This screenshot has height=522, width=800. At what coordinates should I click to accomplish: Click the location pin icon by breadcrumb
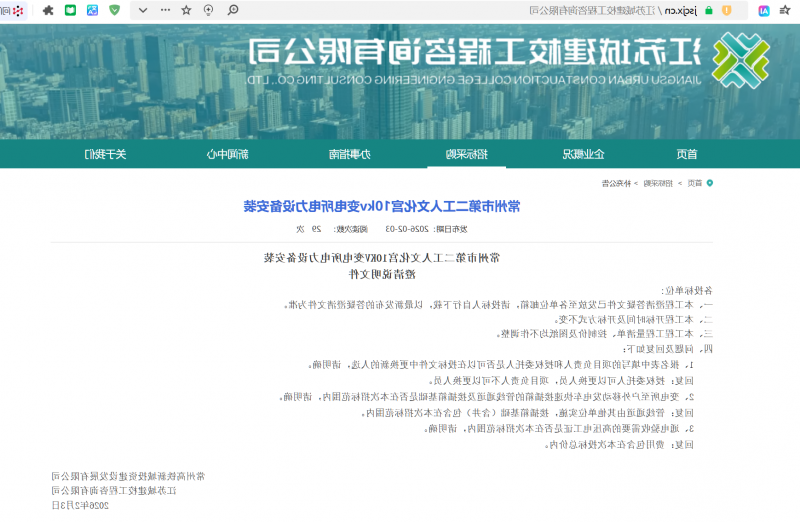point(710,183)
